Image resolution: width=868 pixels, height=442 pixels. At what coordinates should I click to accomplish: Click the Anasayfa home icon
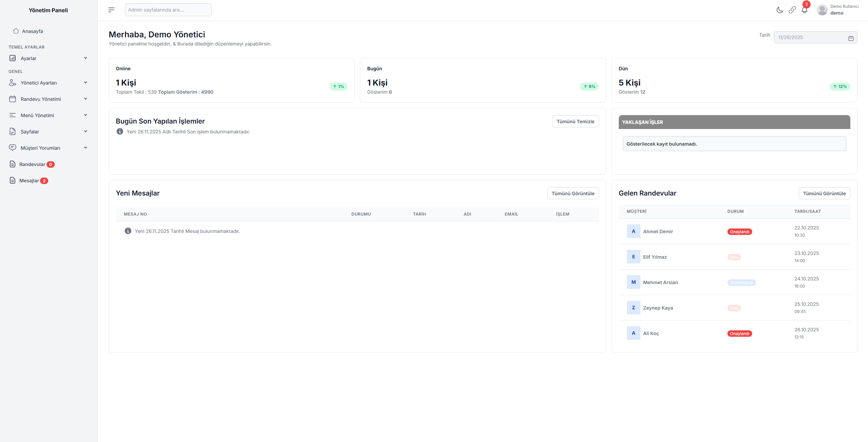tap(16, 31)
